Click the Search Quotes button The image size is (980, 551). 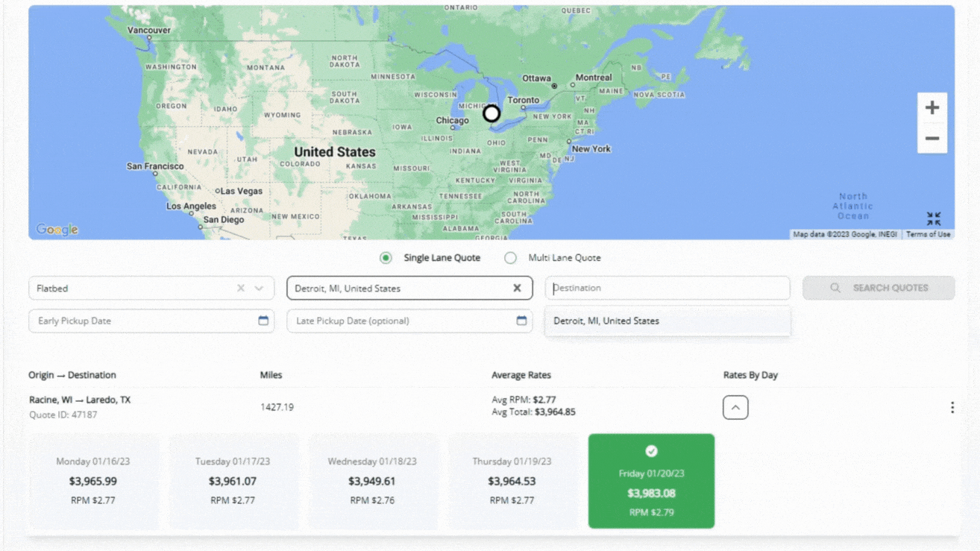pos(878,288)
